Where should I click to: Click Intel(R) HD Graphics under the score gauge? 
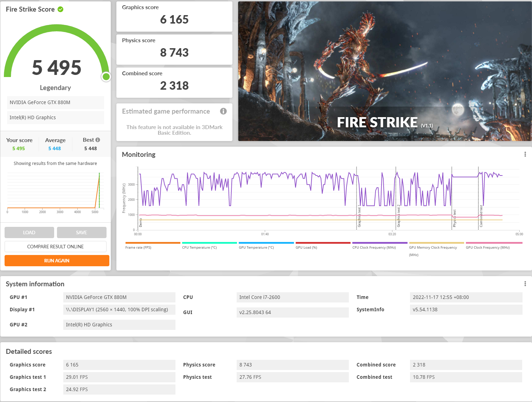pos(56,117)
